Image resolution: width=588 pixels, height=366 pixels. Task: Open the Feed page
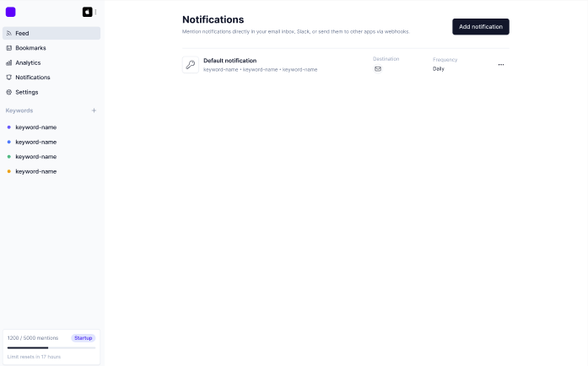pyautogui.click(x=22, y=33)
